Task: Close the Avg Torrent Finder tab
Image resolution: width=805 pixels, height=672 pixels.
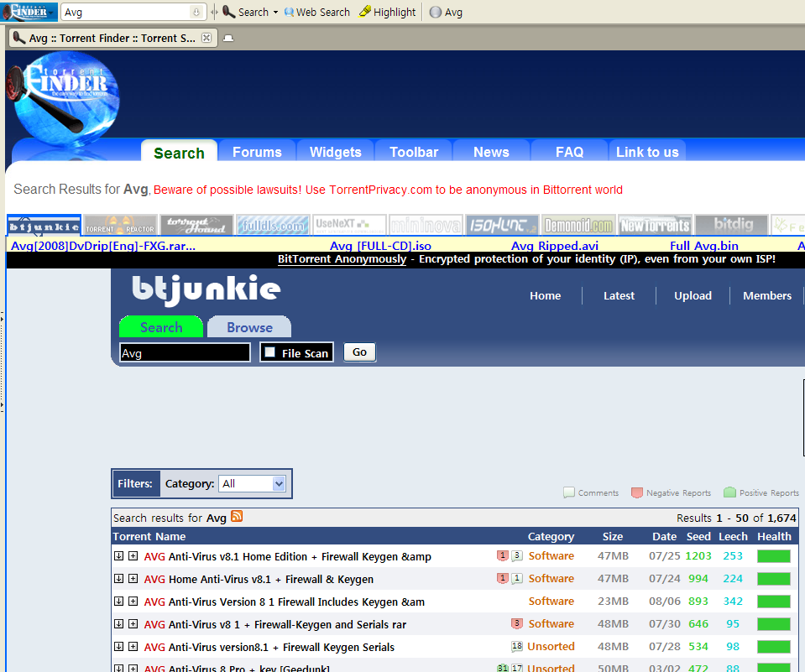Action: pyautogui.click(x=206, y=38)
